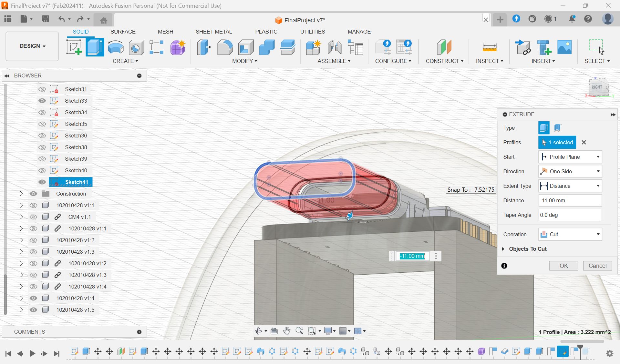Confirm extrude with OK button

(563, 266)
